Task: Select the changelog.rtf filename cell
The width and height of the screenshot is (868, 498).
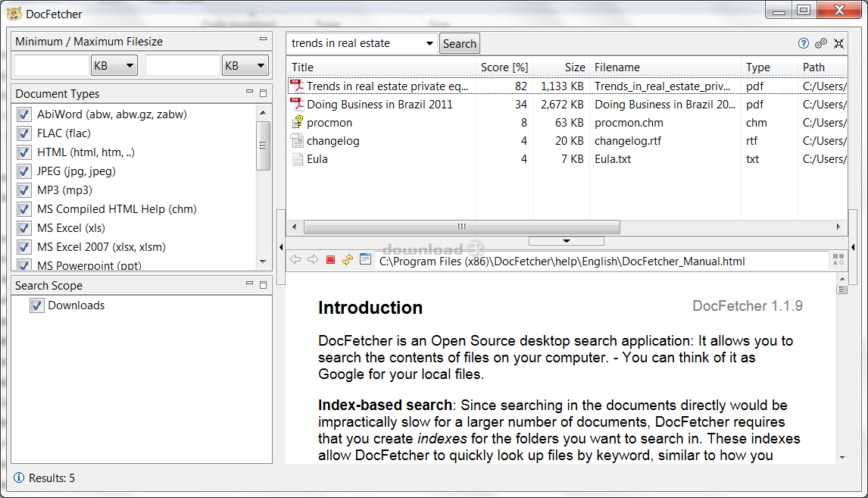Action: click(628, 141)
